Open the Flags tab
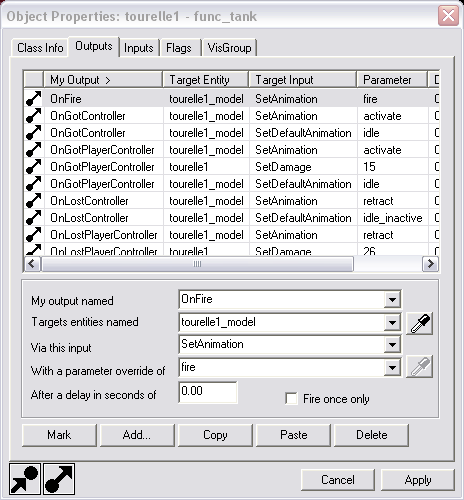The image size is (464, 500). (x=179, y=48)
